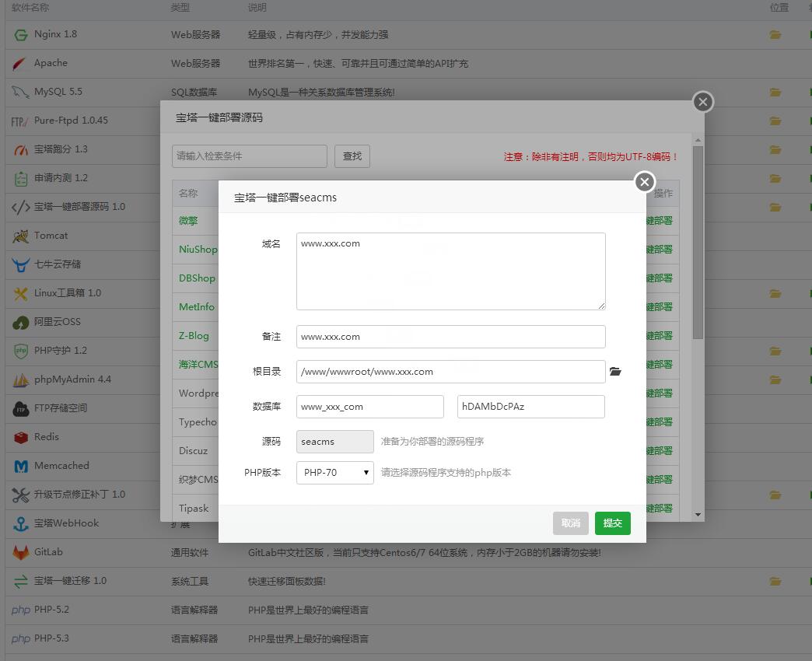Click the Linux工具箱 tools icon
812x661 pixels.
pyautogui.click(x=21, y=294)
